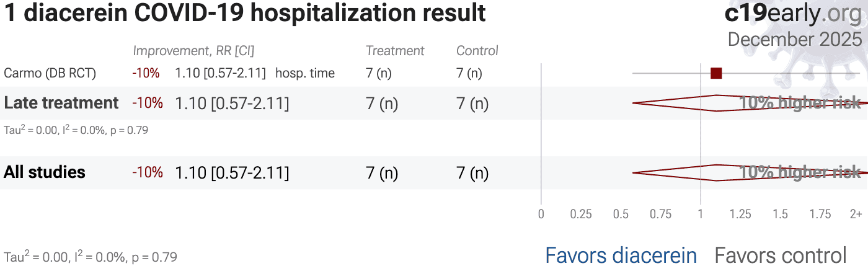Click the Improvement, RR [CI] column header
This screenshot has width=868, height=266.
click(x=193, y=51)
